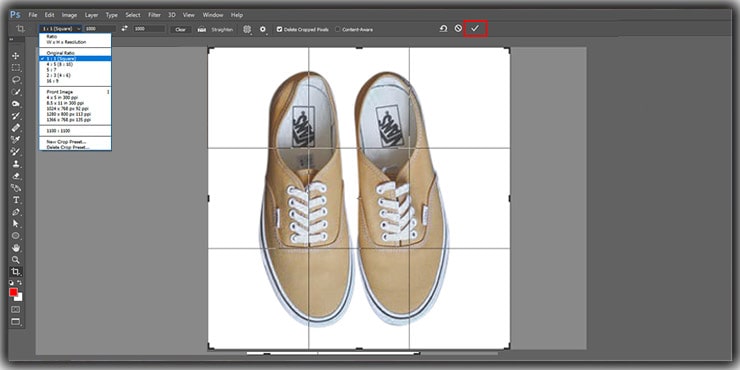Open additional crop settings gear dropdown
The image size is (740, 370).
click(263, 29)
